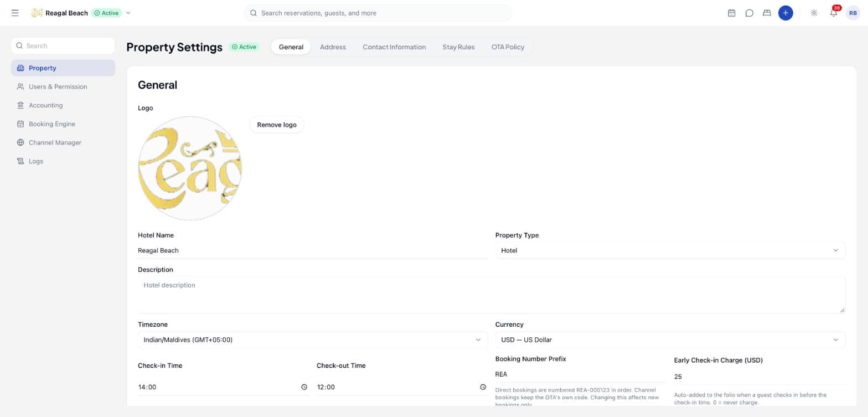Click the Check-in Time clock icon

coord(304,387)
